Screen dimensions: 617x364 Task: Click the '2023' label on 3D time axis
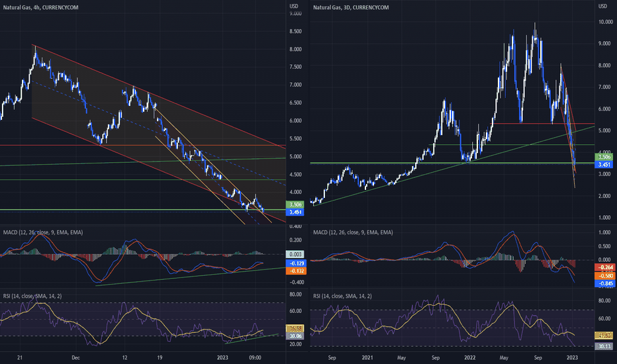[572, 357]
